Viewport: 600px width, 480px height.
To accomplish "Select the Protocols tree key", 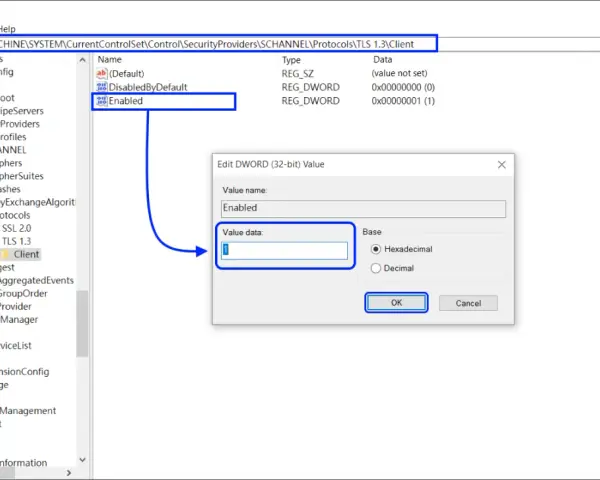I will (15, 215).
